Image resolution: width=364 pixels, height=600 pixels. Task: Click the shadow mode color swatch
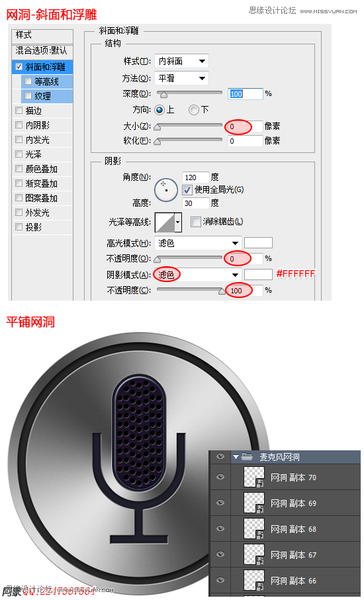point(258,274)
